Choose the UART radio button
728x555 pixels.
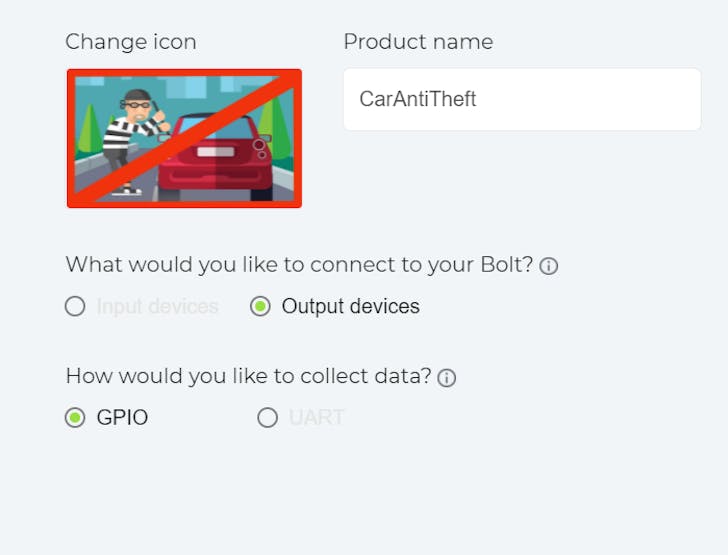pyautogui.click(x=267, y=418)
